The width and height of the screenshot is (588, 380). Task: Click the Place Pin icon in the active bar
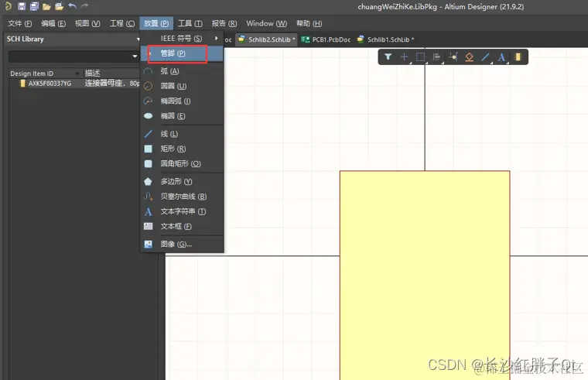coord(453,57)
